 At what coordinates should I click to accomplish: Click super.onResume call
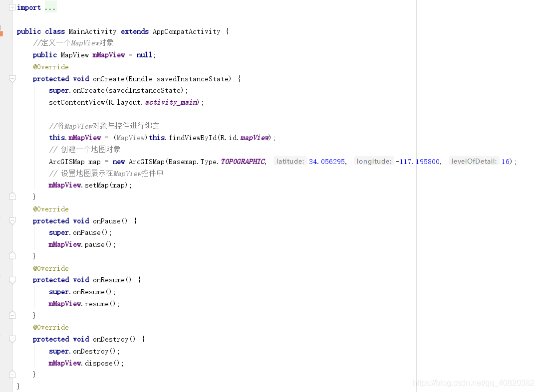(x=82, y=292)
